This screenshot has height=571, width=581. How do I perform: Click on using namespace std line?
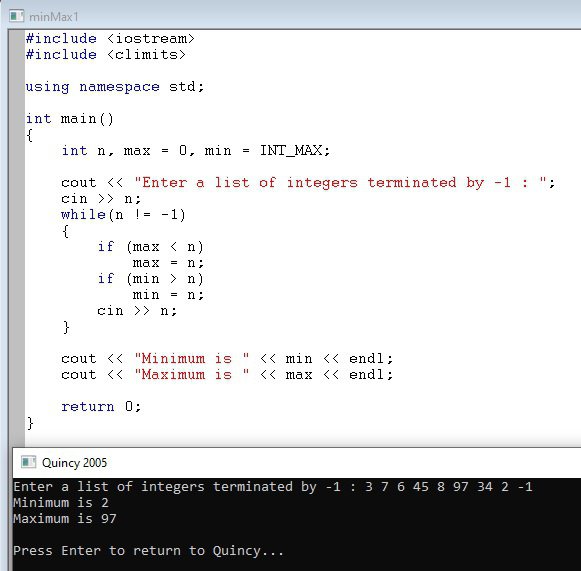click(115, 87)
